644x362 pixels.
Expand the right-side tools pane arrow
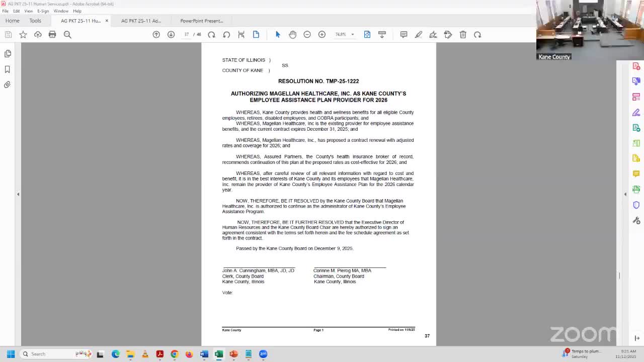(625, 194)
